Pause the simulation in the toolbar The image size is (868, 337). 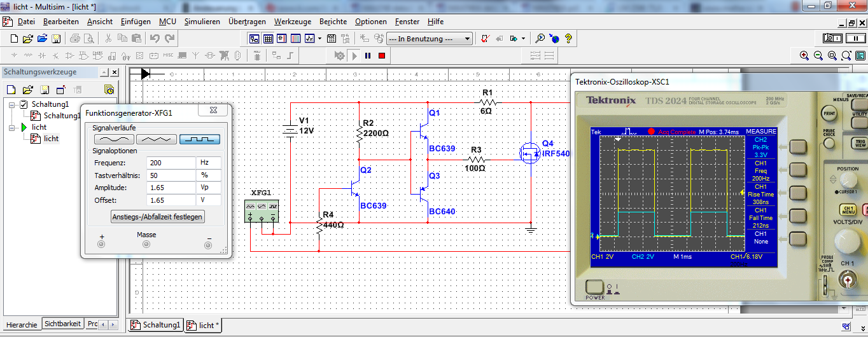[x=368, y=55]
